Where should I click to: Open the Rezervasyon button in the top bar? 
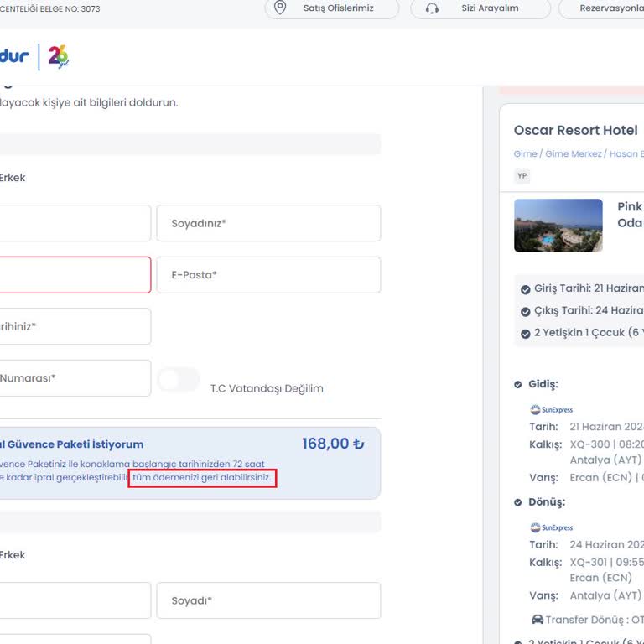tap(610, 8)
